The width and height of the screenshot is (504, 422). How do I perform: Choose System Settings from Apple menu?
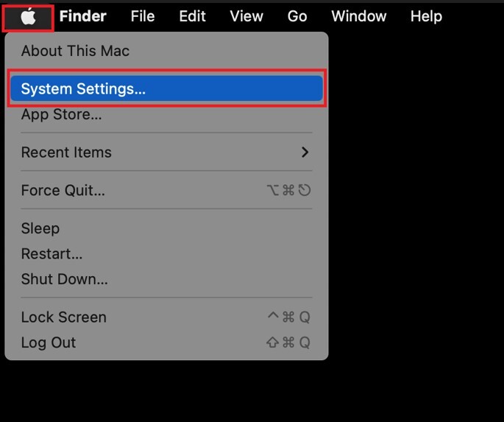[x=83, y=89]
